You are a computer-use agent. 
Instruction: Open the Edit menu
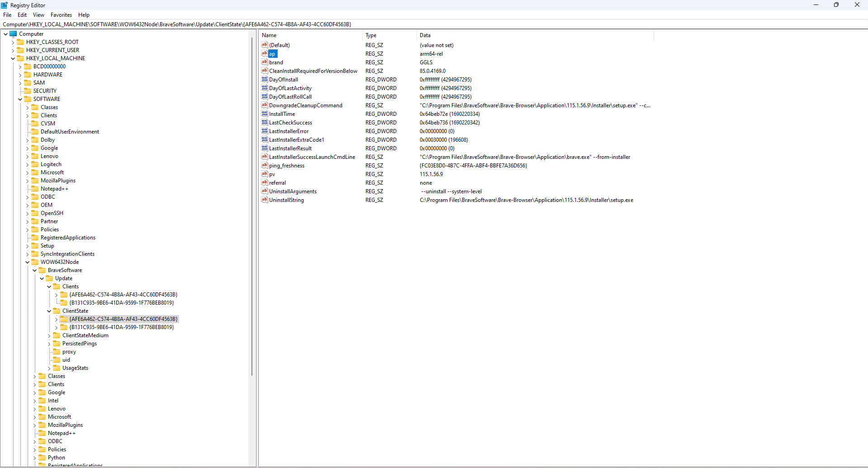(22, 15)
